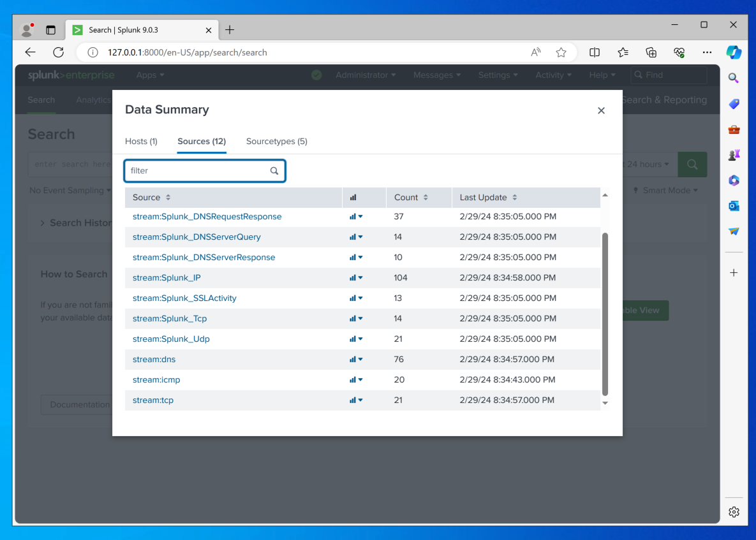Switch to Hosts (1) tab
This screenshot has height=540, width=756.
pos(141,142)
